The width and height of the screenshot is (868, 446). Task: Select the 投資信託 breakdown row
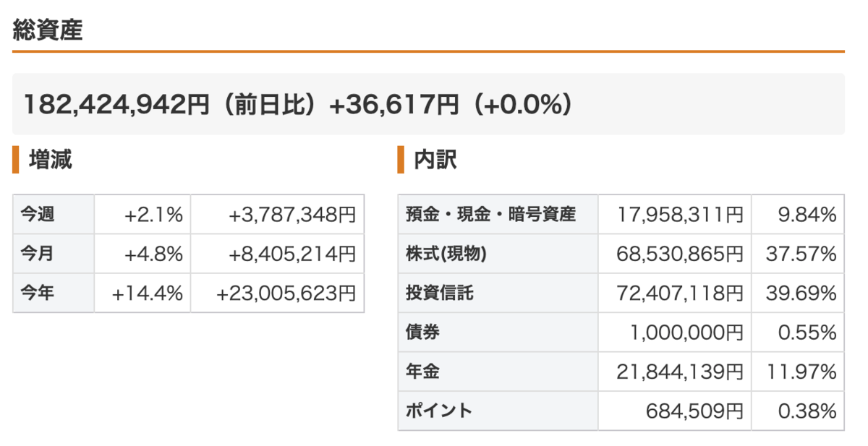pos(621,293)
